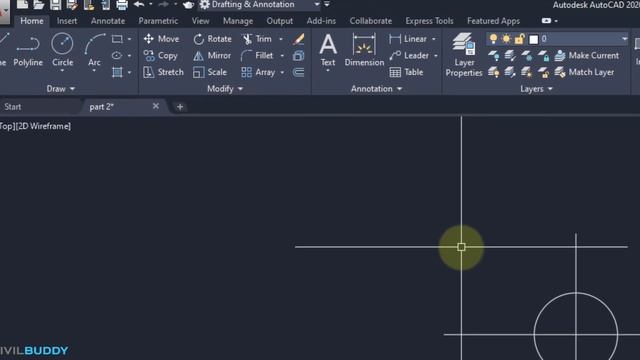Pick the Ellipse tool icon
The image size is (640, 360).
(117, 56)
